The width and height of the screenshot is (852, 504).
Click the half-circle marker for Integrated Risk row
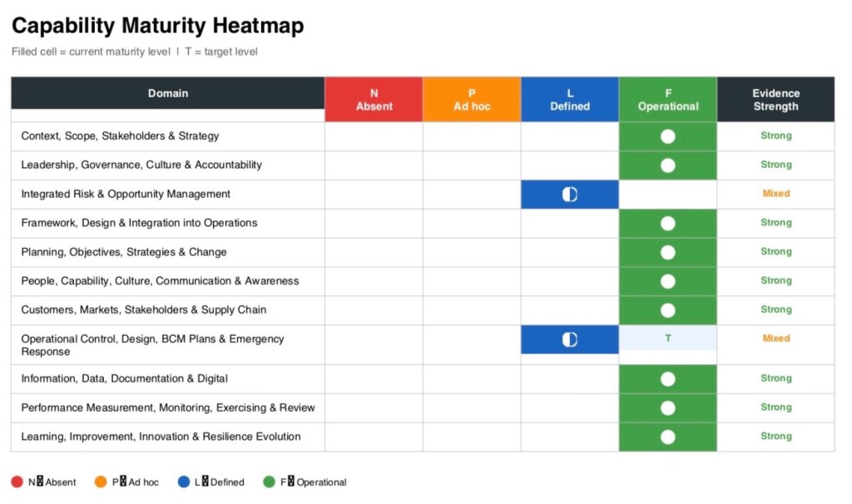point(570,195)
